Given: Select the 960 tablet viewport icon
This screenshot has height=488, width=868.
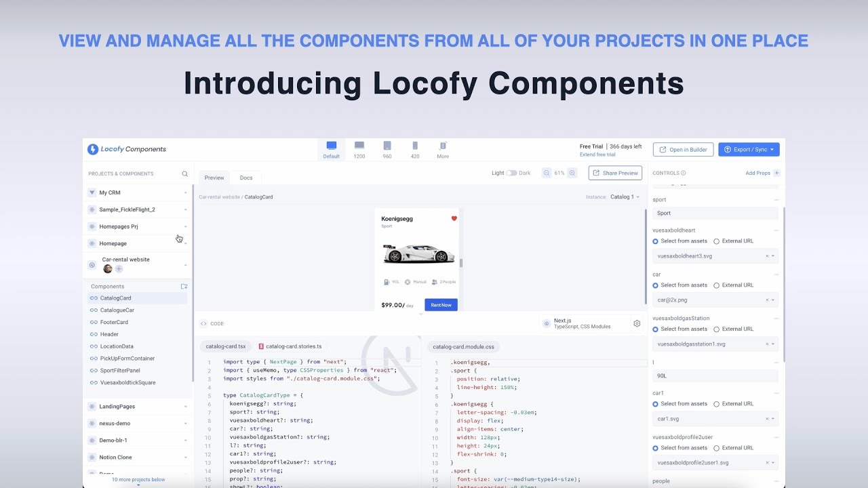Looking at the screenshot, I should pos(387,146).
